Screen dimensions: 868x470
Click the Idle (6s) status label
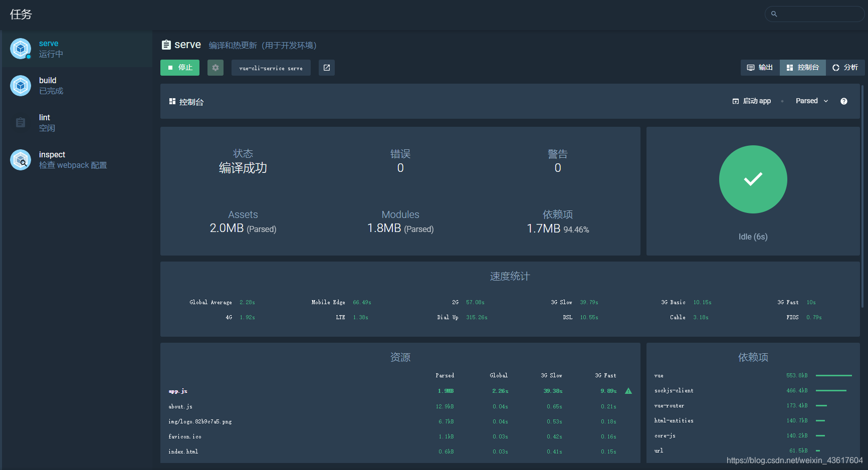(x=753, y=237)
